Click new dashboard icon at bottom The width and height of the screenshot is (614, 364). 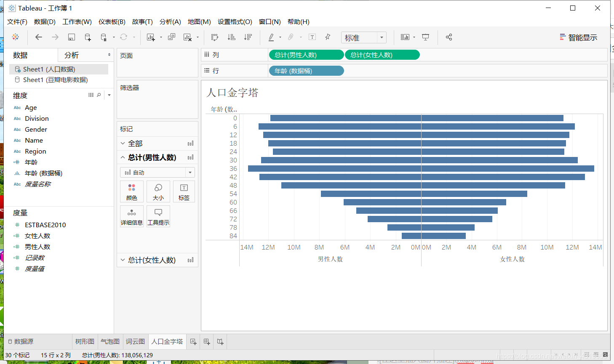207,342
